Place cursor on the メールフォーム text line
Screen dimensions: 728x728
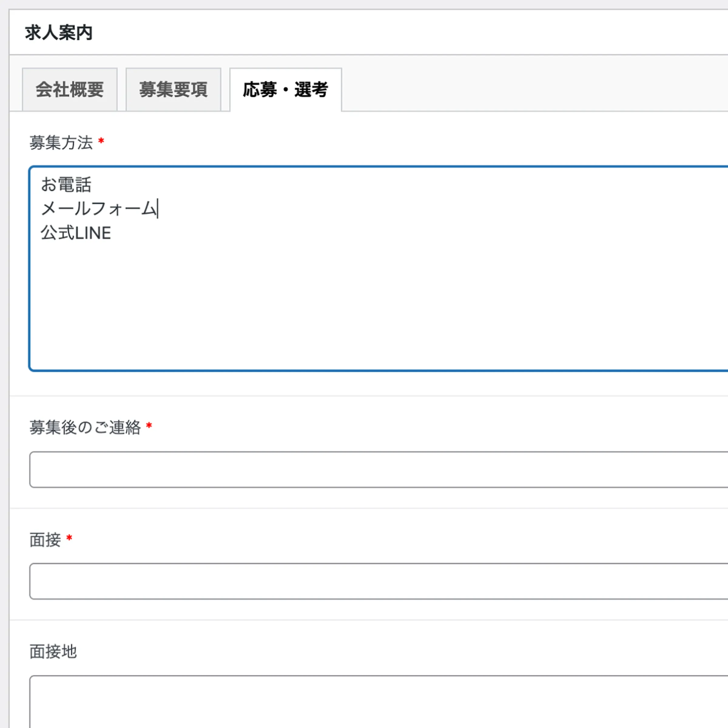pos(100,209)
